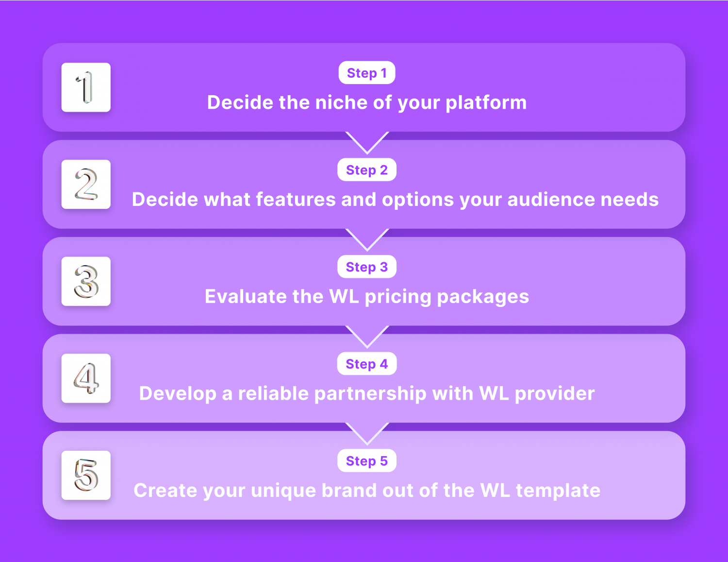Viewport: 728px width, 562px height.
Task: Click the number 4 icon tile
Action: pos(86,378)
